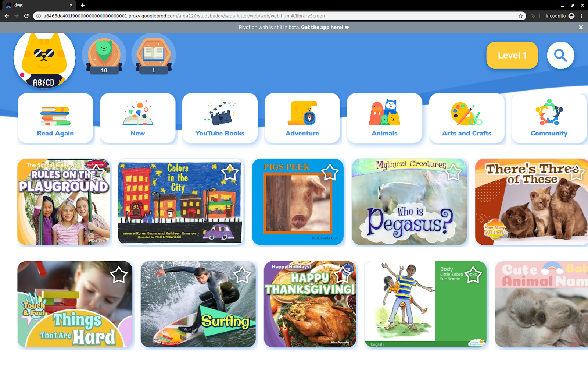
Task: Click the cat avatar profile picture
Action: coord(44,59)
